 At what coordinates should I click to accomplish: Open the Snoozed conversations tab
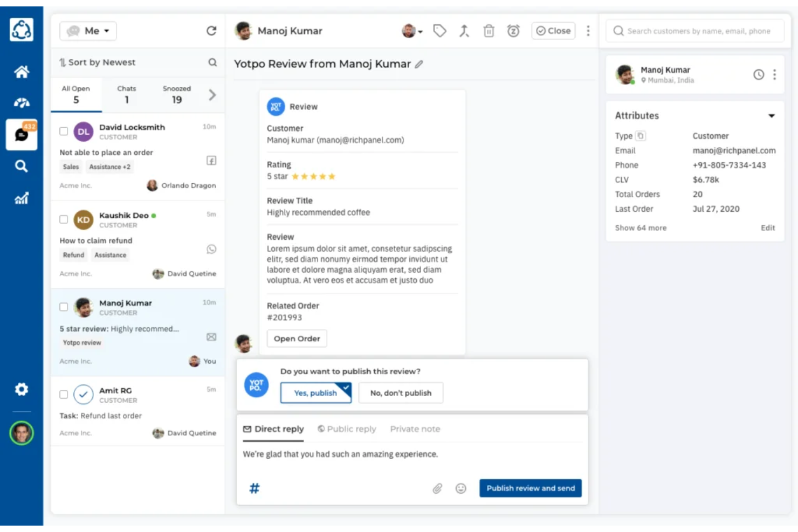coord(177,95)
